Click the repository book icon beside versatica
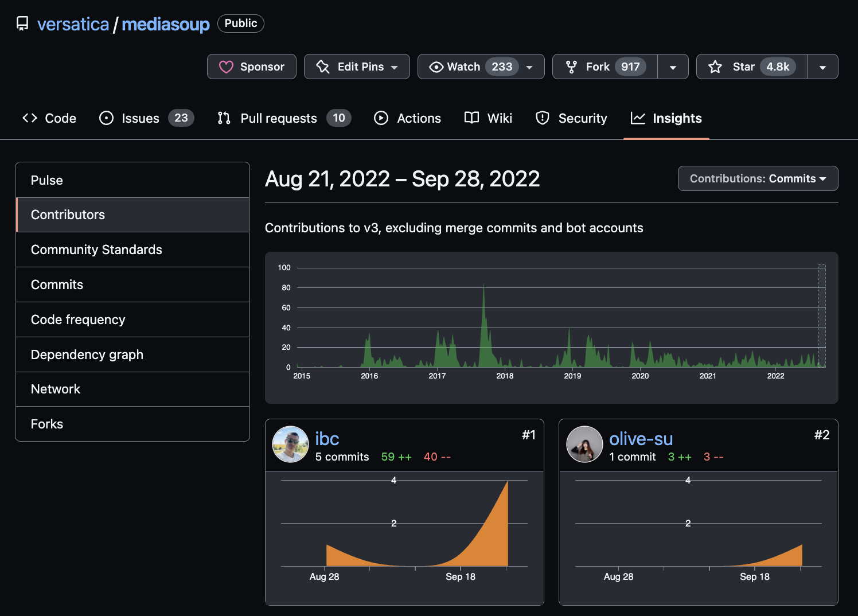 22,24
